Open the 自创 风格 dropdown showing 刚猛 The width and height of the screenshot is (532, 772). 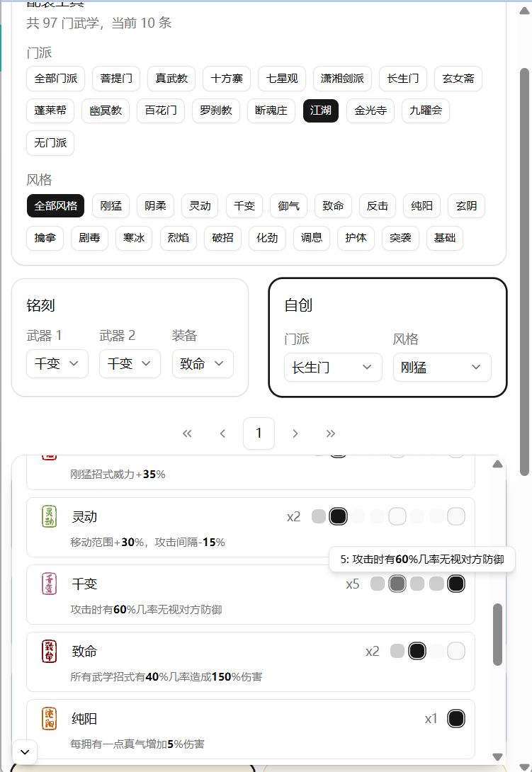click(442, 368)
